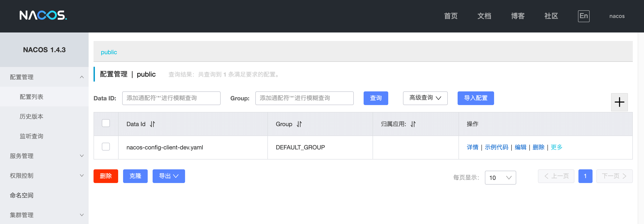Expand the 权限控制 sidebar section
Viewport: 644px width, 224px height.
[44, 176]
